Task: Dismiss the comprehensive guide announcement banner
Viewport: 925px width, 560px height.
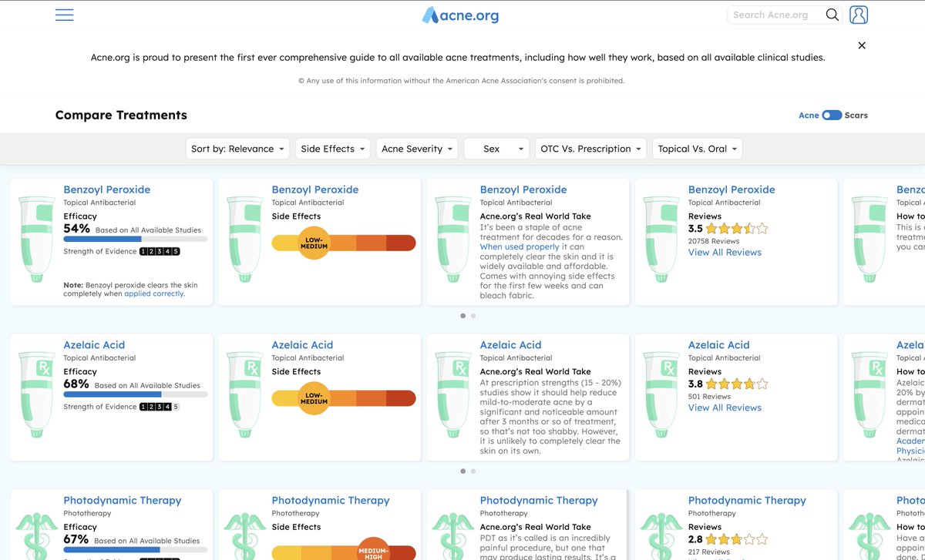Action: click(x=861, y=45)
